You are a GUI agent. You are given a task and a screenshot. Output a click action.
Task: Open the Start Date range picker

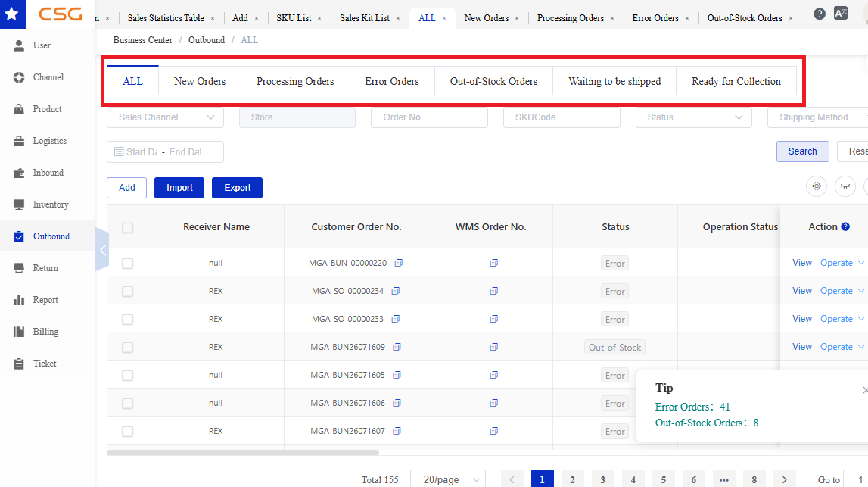tap(166, 151)
